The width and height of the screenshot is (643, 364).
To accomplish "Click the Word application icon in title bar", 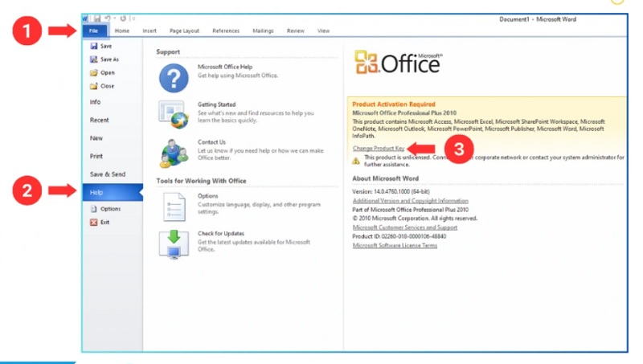I will point(85,18).
